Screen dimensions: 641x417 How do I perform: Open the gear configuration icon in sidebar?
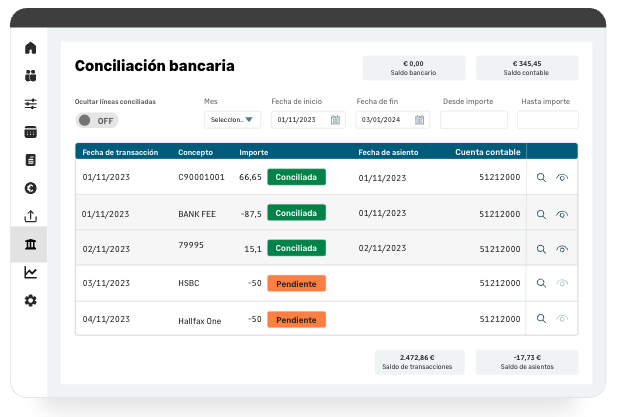31,301
